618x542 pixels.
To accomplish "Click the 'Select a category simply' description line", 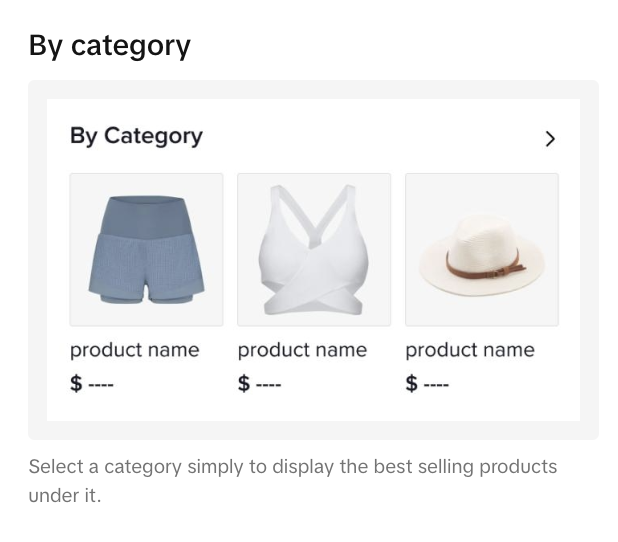I will pos(292,467).
